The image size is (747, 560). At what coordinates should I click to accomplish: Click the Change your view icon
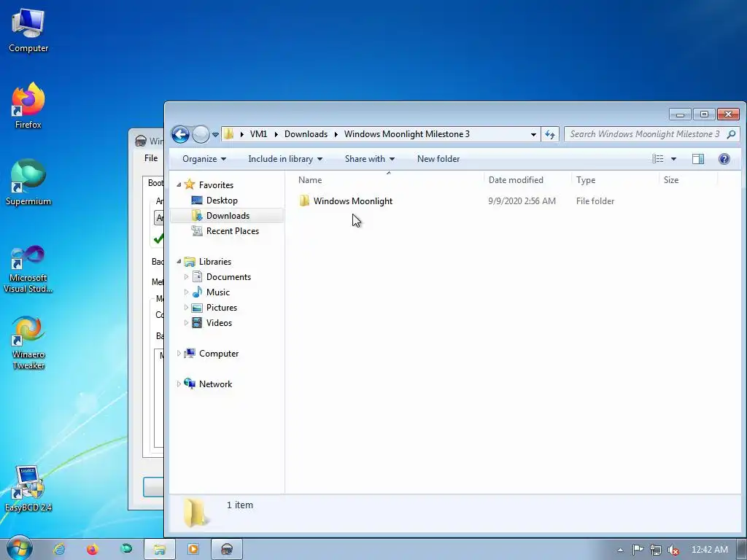pos(657,159)
